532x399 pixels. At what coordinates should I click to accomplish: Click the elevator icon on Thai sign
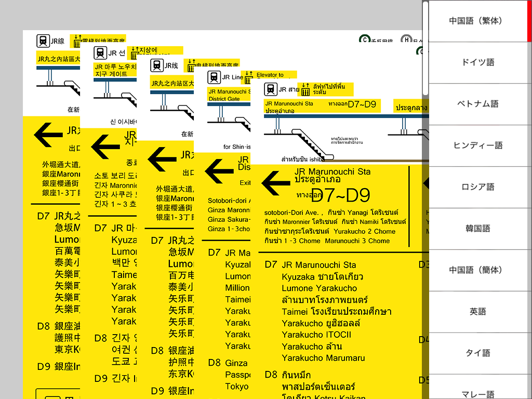click(x=303, y=89)
